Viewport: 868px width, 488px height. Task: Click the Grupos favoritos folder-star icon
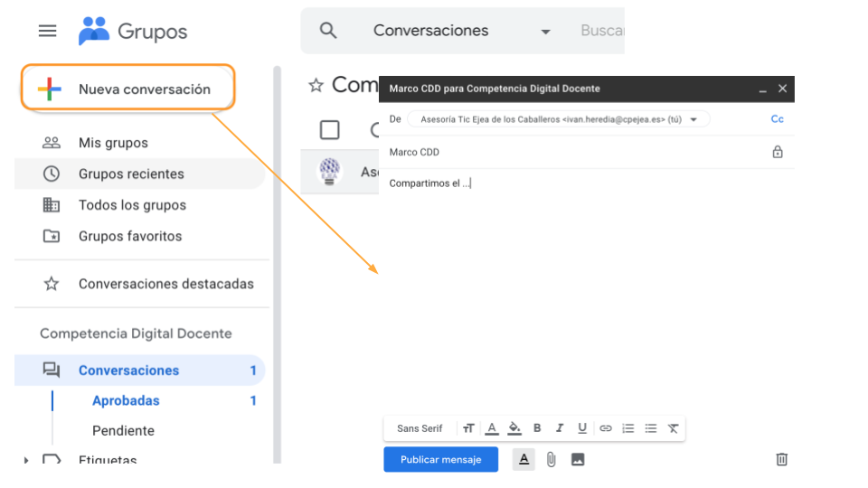pyautogui.click(x=52, y=236)
